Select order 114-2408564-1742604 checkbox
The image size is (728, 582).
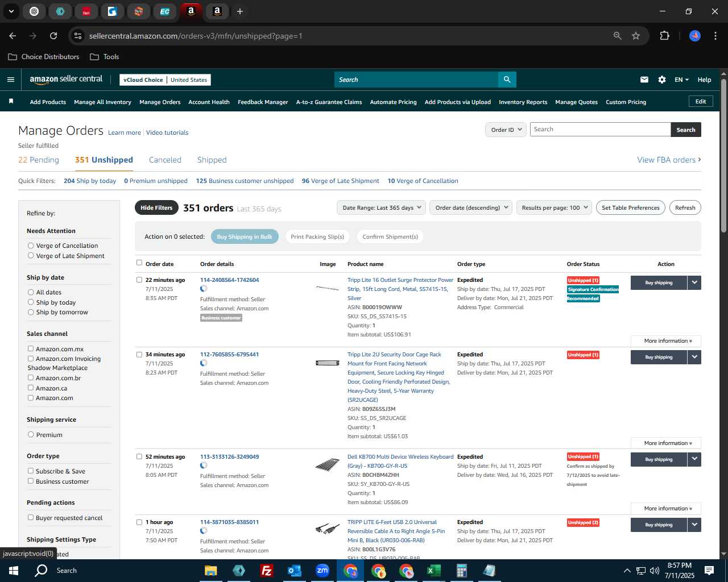coord(139,280)
